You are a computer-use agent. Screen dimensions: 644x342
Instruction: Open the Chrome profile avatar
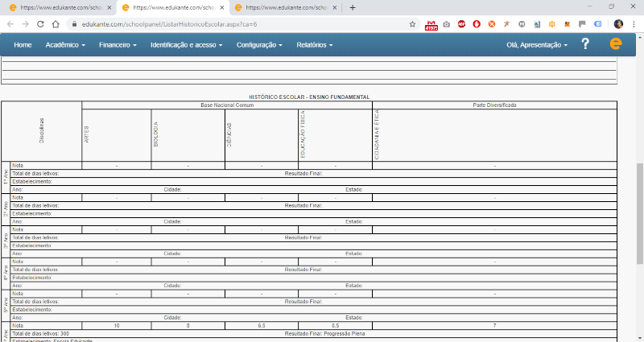point(618,24)
